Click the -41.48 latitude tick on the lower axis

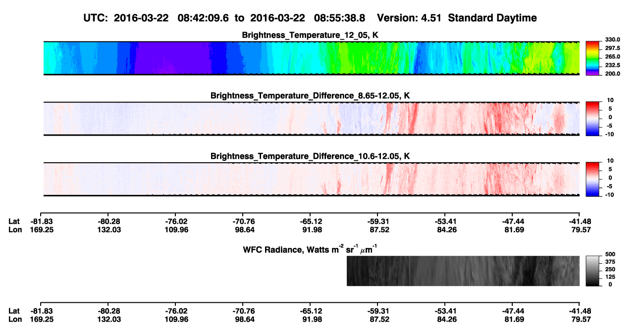point(580,311)
